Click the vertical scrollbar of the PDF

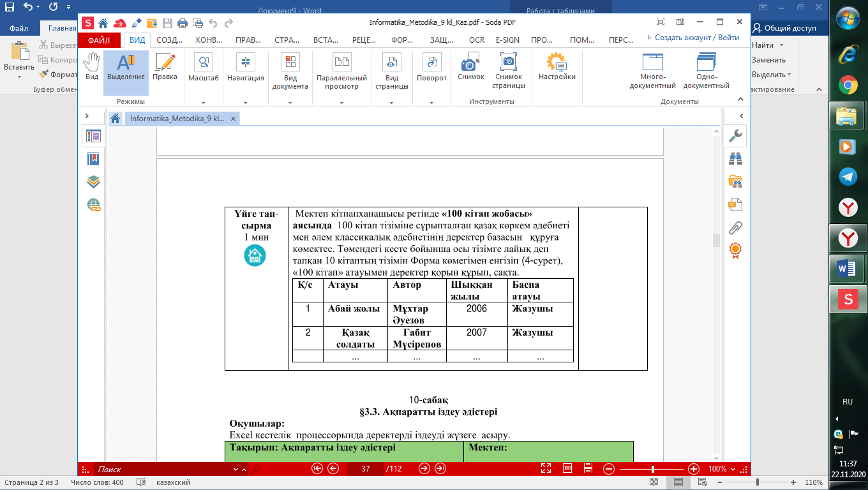(x=716, y=240)
